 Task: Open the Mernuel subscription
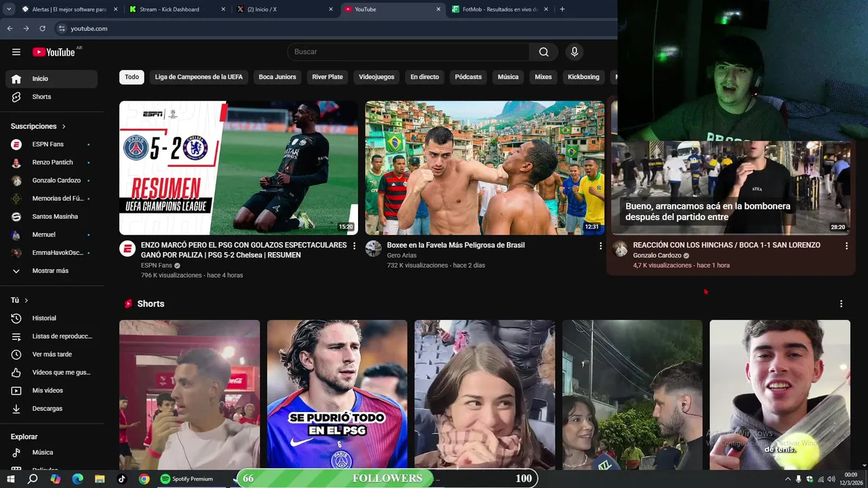52,235
